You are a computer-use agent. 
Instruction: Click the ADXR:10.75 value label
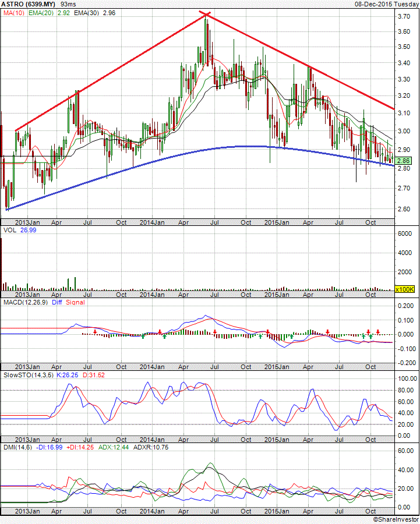[150, 447]
